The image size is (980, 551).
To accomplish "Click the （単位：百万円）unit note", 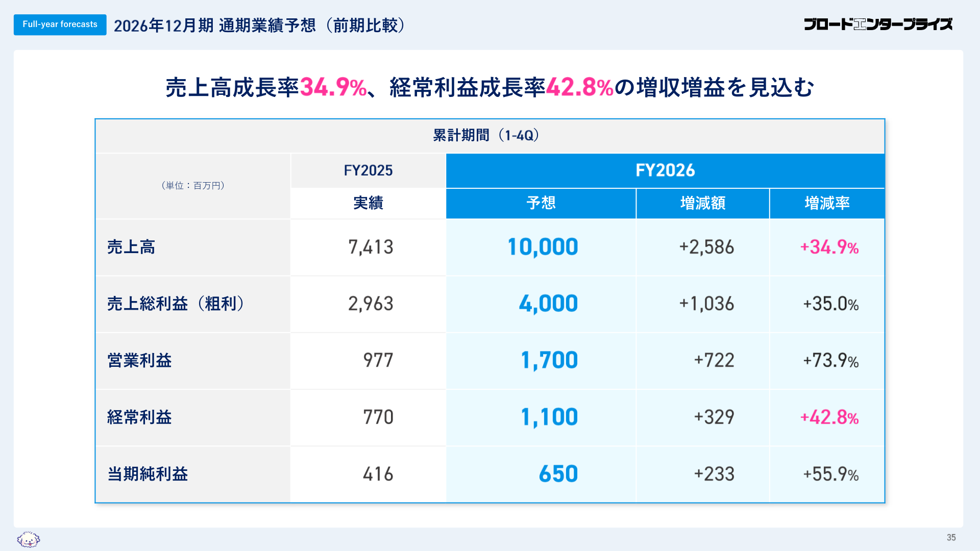I will pos(193,186).
